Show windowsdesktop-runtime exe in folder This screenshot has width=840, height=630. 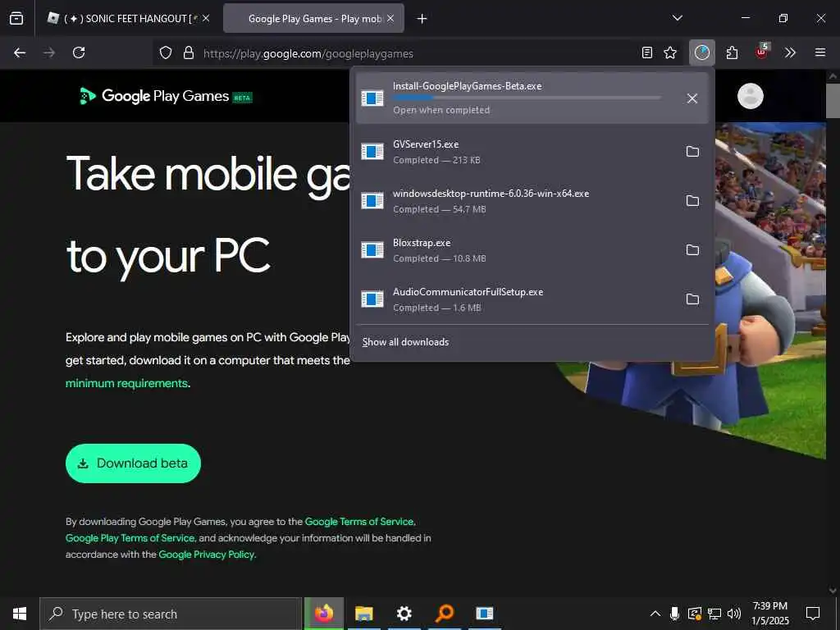tap(692, 201)
